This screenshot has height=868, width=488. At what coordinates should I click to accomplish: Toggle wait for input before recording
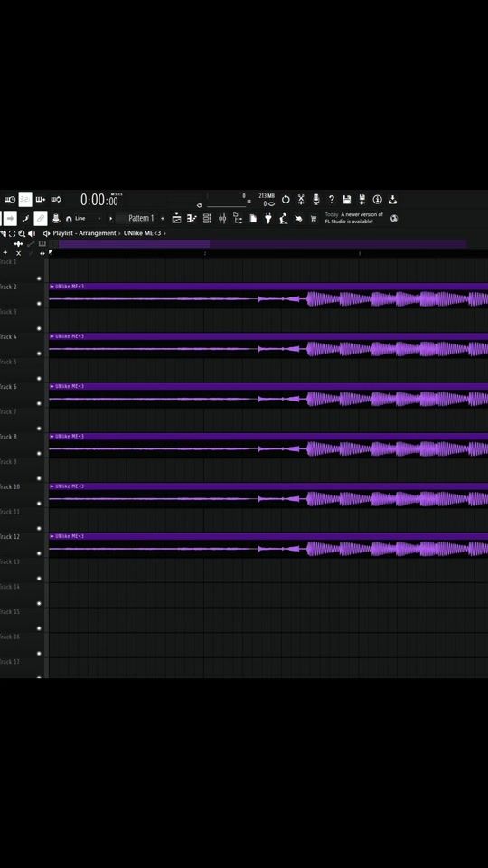(10, 199)
